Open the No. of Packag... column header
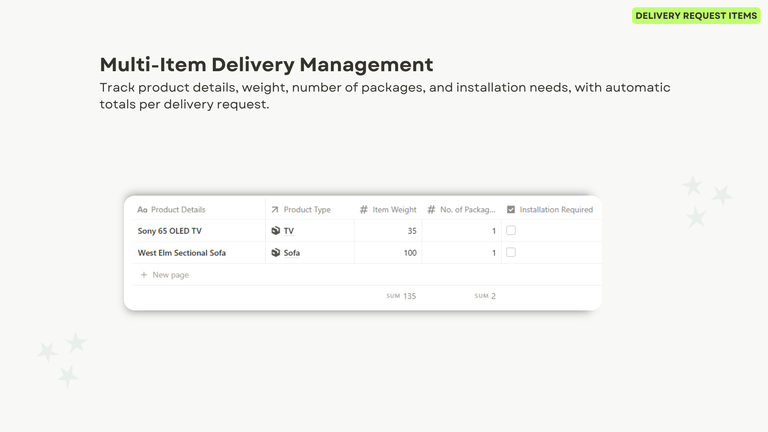Image resolution: width=768 pixels, height=432 pixels. pos(461,210)
